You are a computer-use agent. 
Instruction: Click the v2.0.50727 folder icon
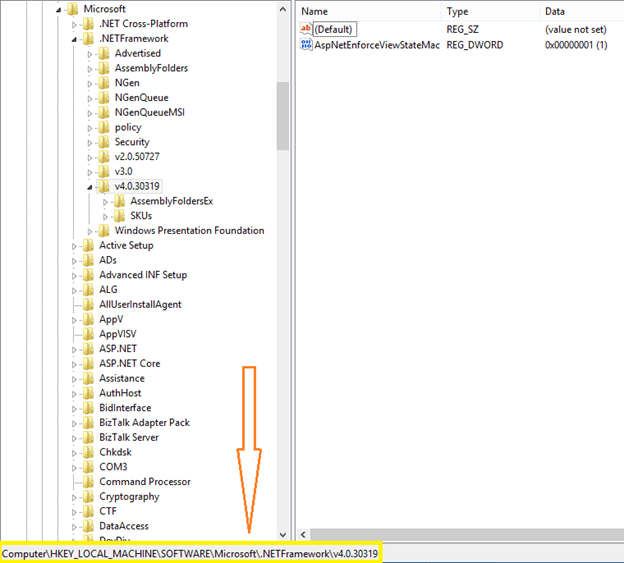[x=104, y=157]
